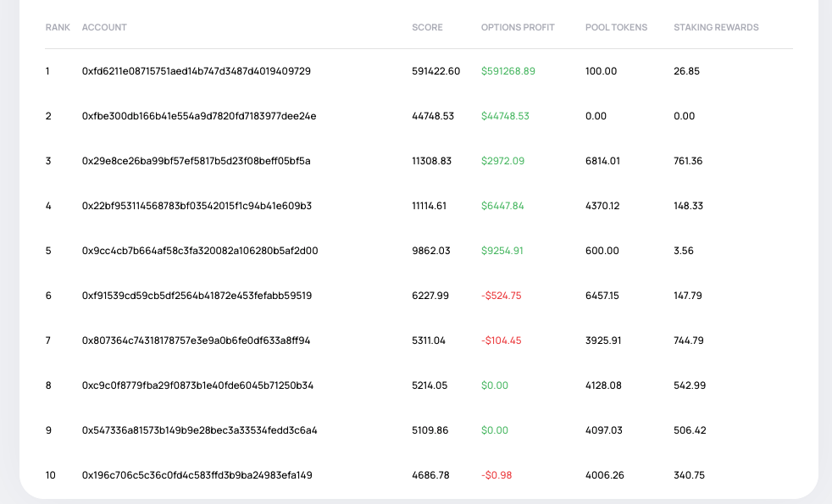Click rank number 10

pyautogui.click(x=50, y=475)
